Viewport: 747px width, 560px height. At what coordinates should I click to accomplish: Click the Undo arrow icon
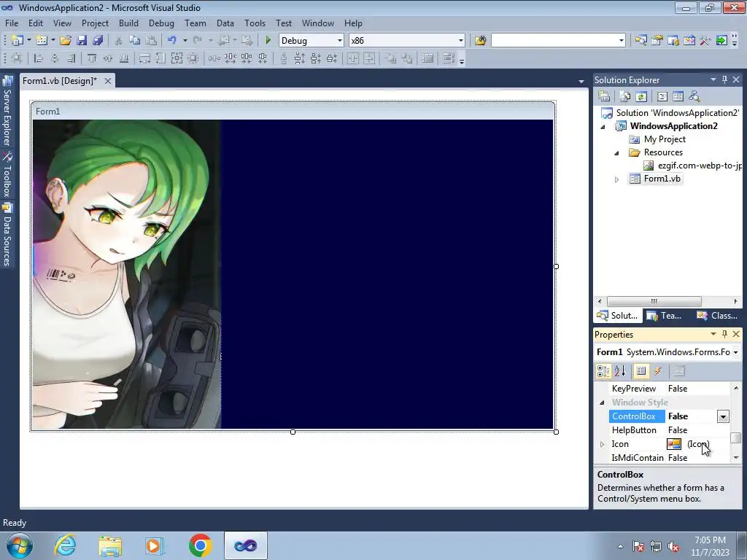click(x=172, y=41)
